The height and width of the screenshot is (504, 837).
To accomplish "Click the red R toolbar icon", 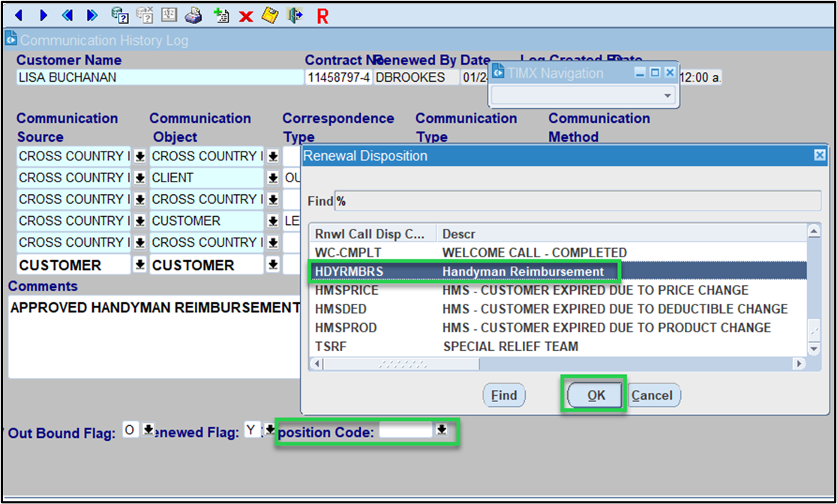I will [322, 16].
